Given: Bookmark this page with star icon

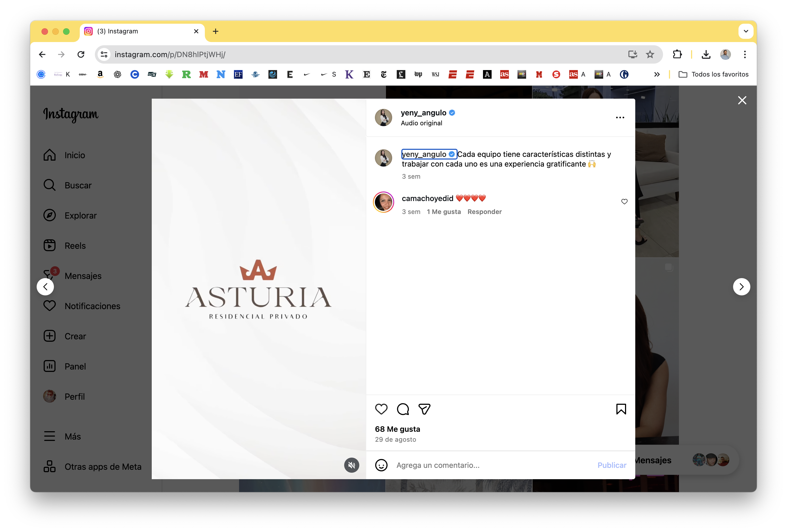Looking at the screenshot, I should coord(650,54).
